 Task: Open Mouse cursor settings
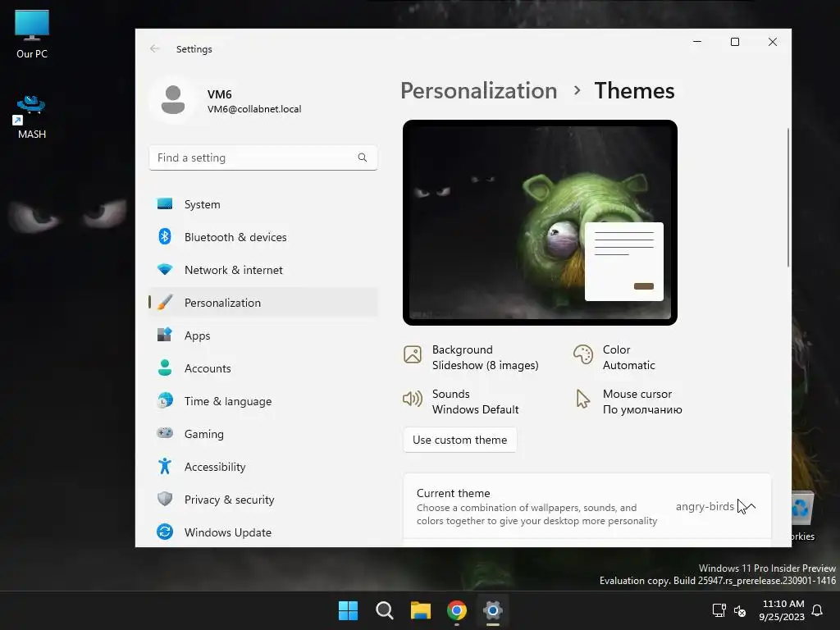point(628,402)
